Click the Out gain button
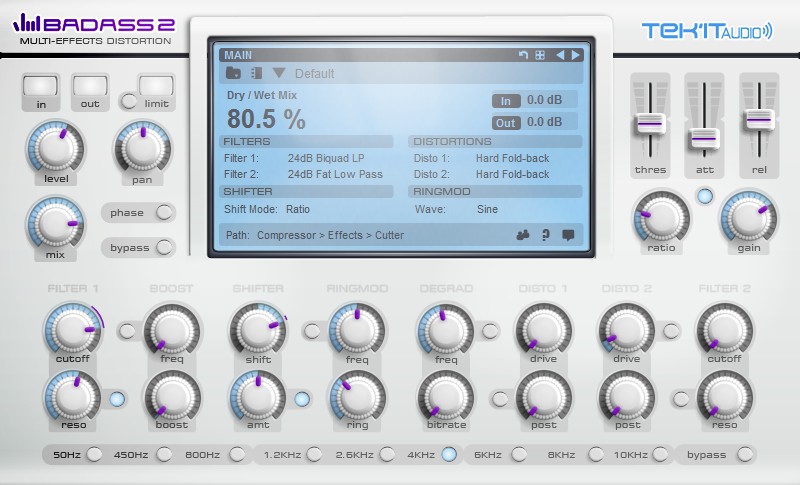This screenshot has width=800, height=485. pos(506,123)
